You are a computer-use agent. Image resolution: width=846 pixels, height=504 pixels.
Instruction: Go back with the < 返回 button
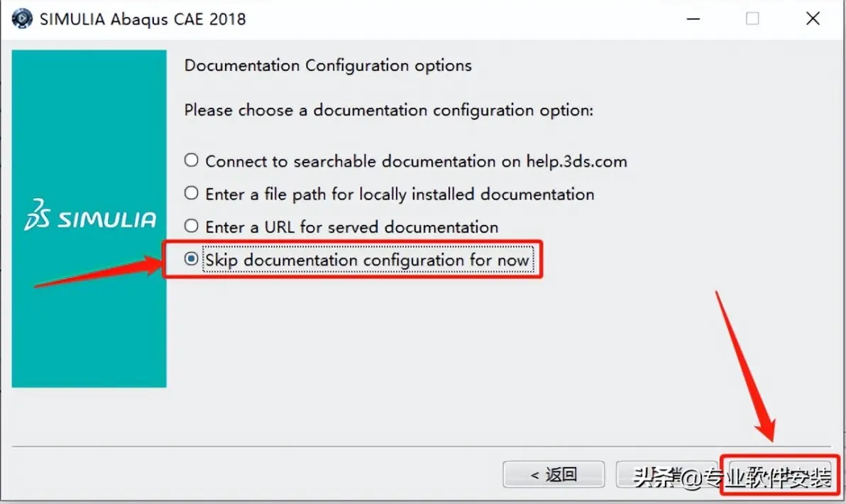[554, 474]
